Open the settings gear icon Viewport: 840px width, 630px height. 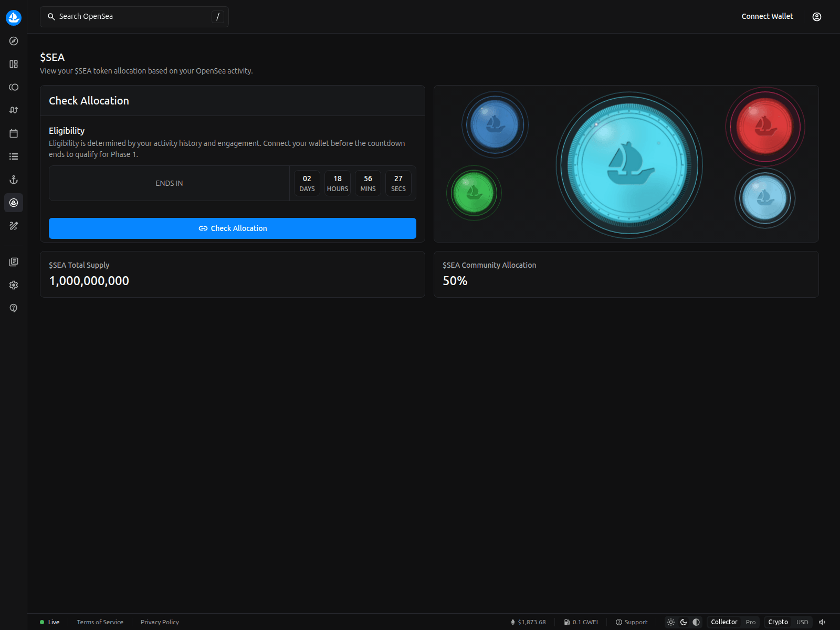tap(14, 285)
